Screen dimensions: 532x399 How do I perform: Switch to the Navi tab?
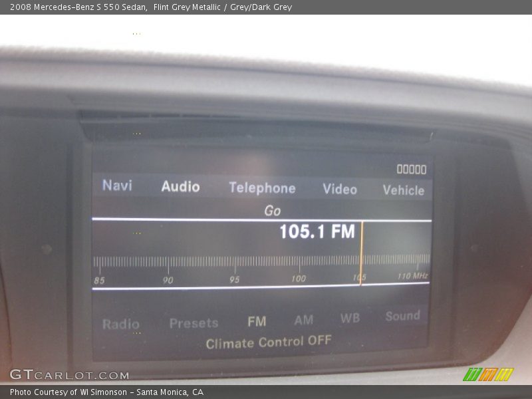pyautogui.click(x=118, y=187)
